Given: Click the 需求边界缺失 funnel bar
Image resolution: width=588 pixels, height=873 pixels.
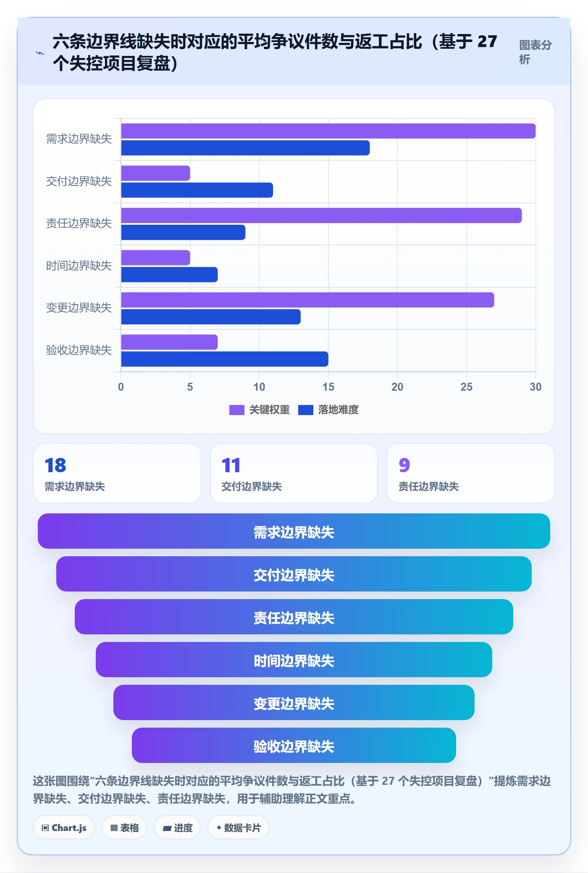Looking at the screenshot, I should point(294,531).
